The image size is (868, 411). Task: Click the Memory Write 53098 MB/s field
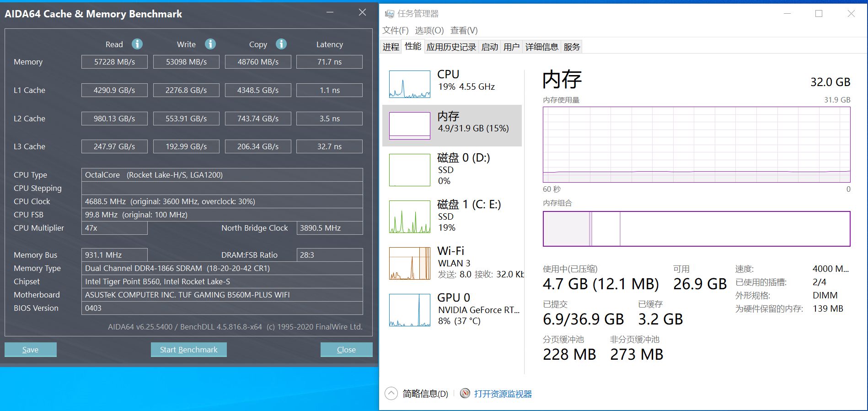pos(186,62)
